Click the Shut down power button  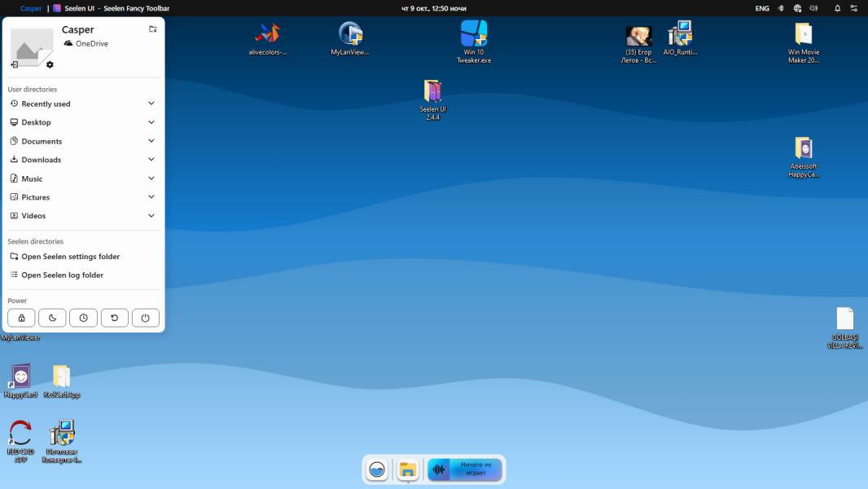point(145,318)
